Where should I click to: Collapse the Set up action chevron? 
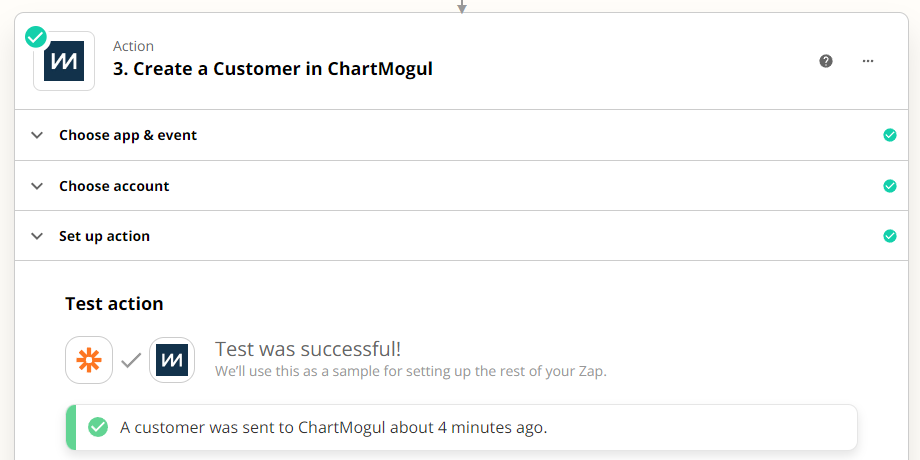click(x=37, y=236)
